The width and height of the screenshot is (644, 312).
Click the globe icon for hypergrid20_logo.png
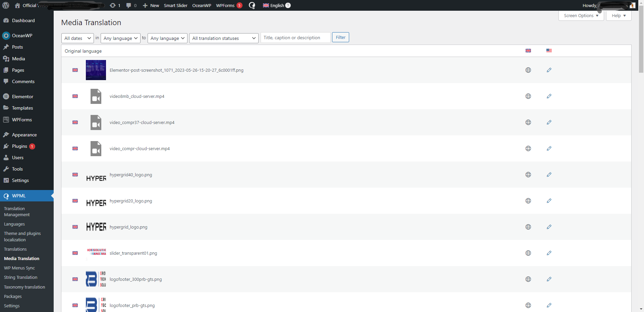pos(528,201)
